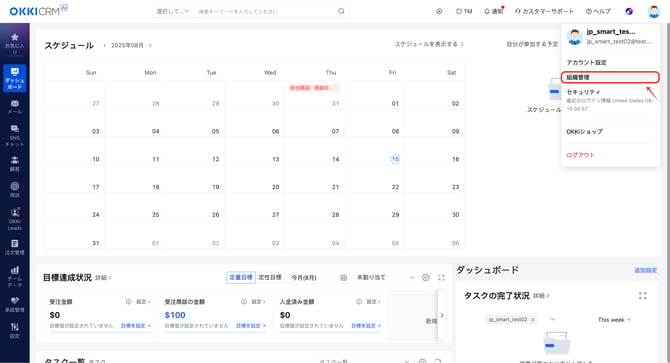
Task: Select the ダッシュボード sidebar icon
Action: [x=15, y=78]
